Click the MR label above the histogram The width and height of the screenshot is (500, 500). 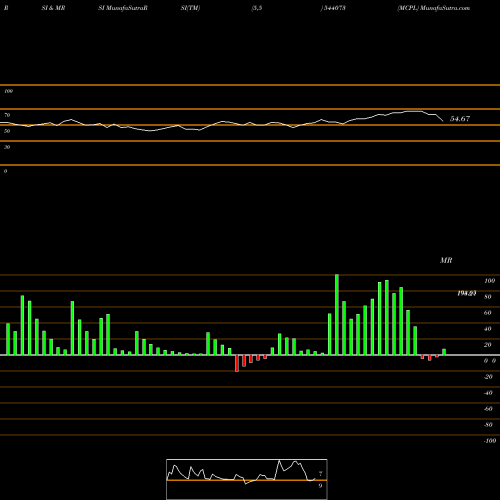(446, 260)
